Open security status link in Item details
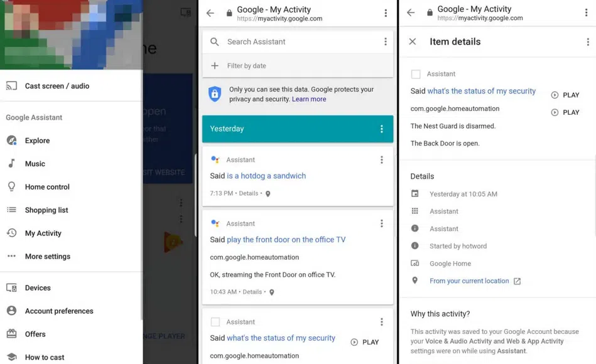Screen dimensions: 596x364 pyautogui.click(x=481, y=91)
